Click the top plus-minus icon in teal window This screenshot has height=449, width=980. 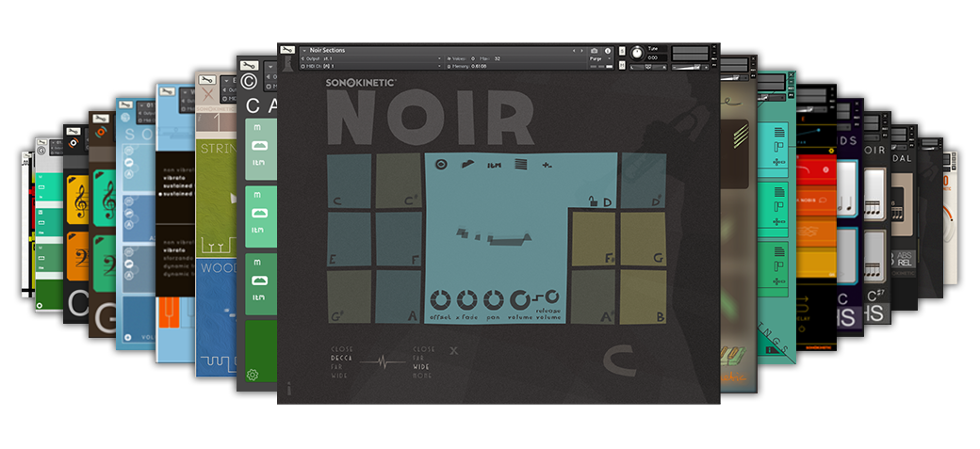coord(778,162)
